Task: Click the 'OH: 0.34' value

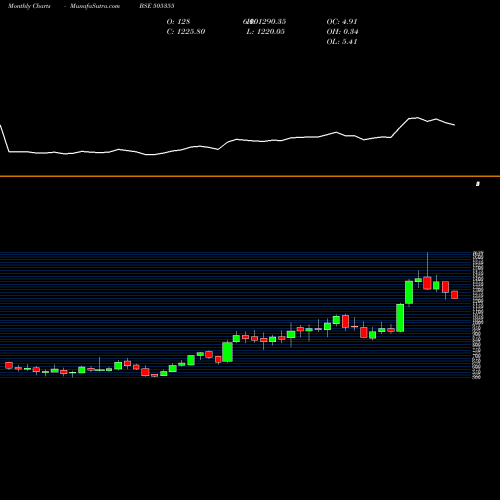Action: point(342,32)
